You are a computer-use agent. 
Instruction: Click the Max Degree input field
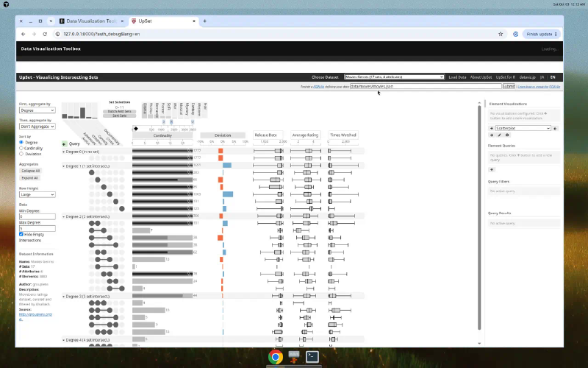(x=37, y=228)
